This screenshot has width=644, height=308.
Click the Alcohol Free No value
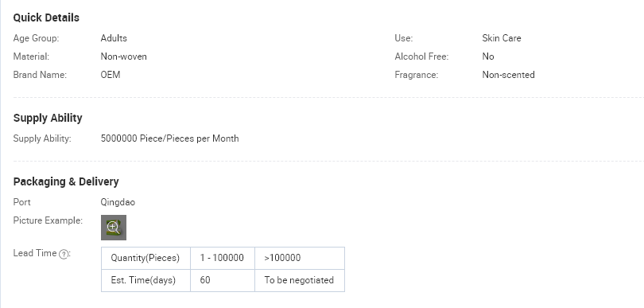pyautogui.click(x=488, y=57)
